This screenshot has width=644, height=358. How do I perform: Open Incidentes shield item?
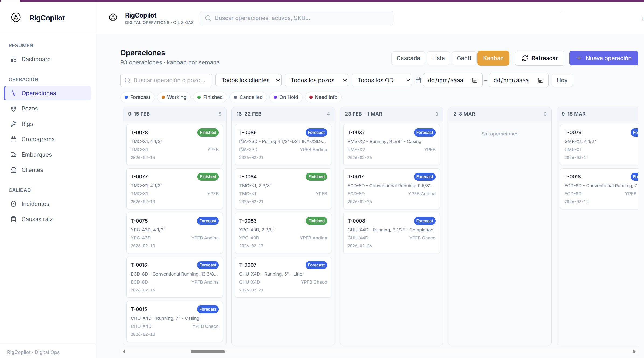coord(47,204)
